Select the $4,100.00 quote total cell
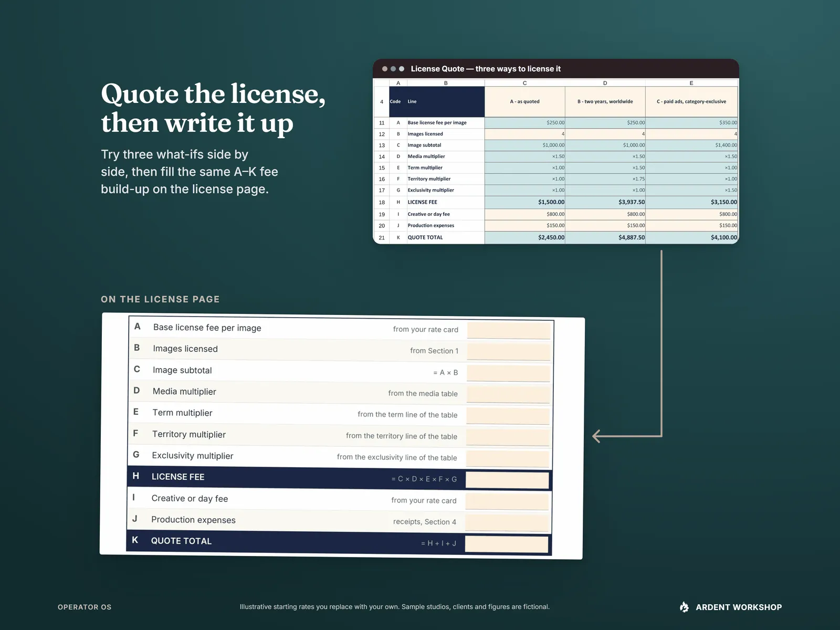This screenshot has width=840, height=630. pyautogui.click(x=691, y=238)
